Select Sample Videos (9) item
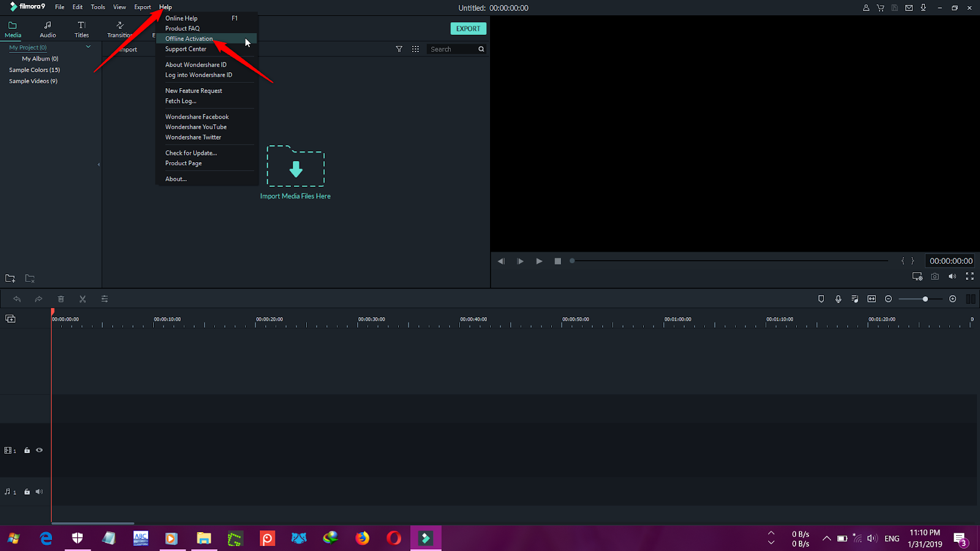 [33, 81]
